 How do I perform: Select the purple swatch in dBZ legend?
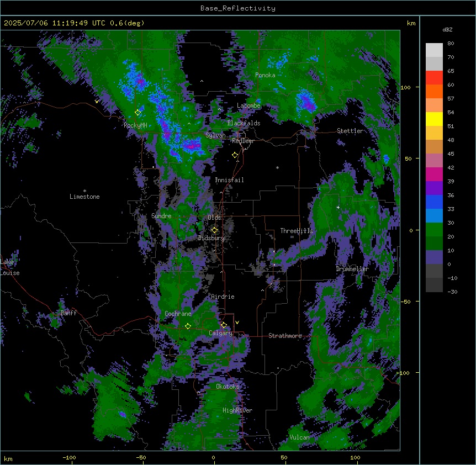click(x=434, y=188)
